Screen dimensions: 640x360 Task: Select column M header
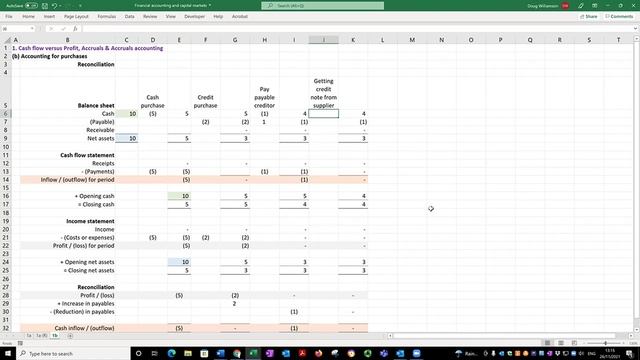412,40
